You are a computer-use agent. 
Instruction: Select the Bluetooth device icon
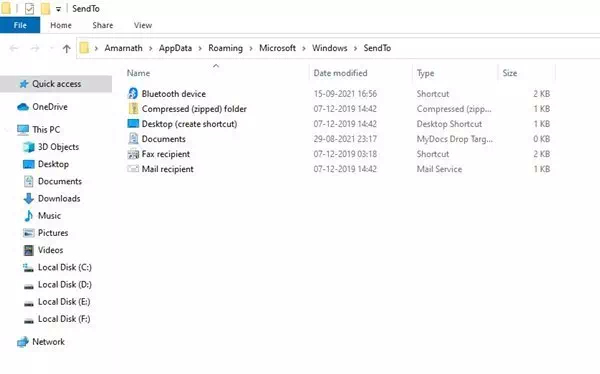click(133, 93)
